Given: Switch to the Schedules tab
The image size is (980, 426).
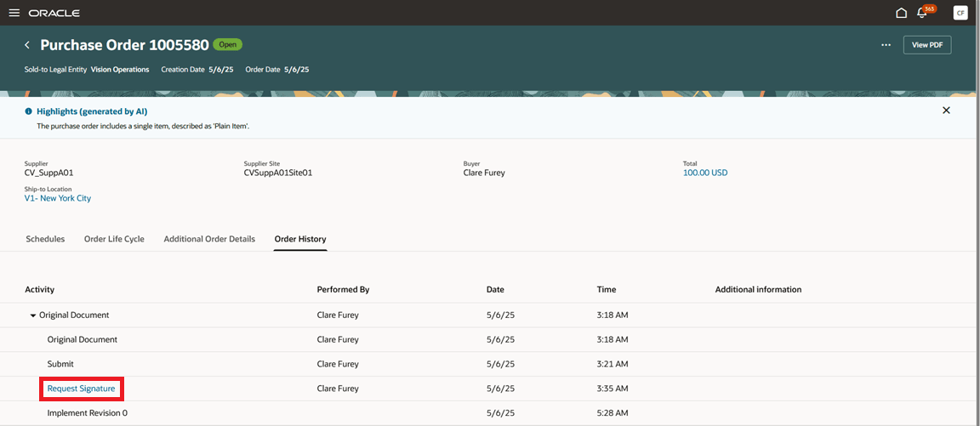Looking at the screenshot, I should point(45,239).
